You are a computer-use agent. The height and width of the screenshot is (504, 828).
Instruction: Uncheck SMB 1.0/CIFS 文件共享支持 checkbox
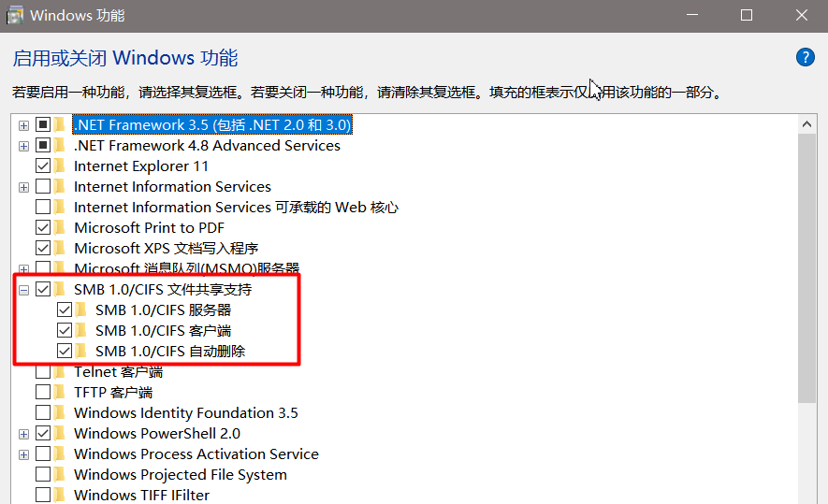(x=43, y=290)
